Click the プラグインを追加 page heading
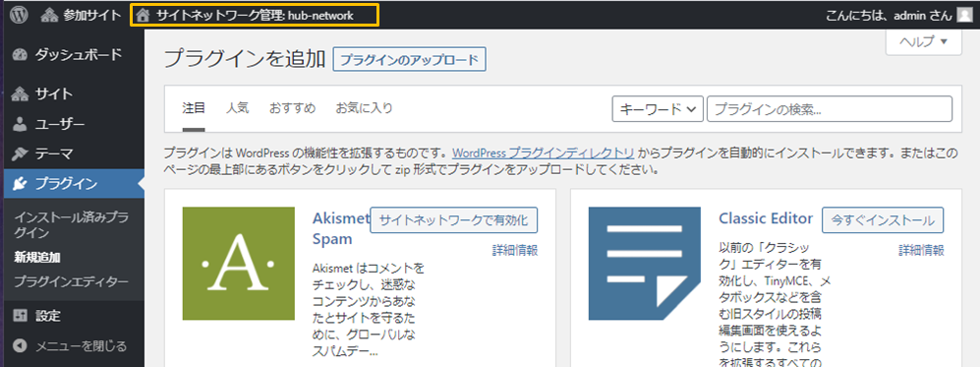980x367 pixels. tap(245, 59)
